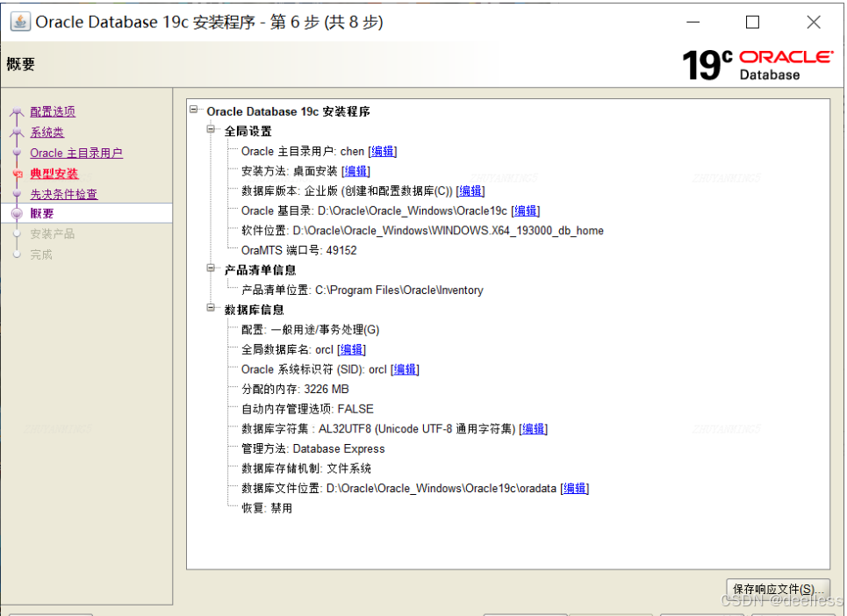Click the disabled 安装产品 step
Image resolution: width=847 pixels, height=616 pixels.
click(x=53, y=233)
